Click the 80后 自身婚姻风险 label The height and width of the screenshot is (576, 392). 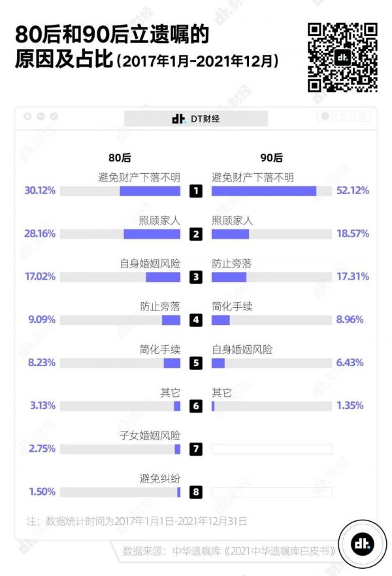point(150,263)
